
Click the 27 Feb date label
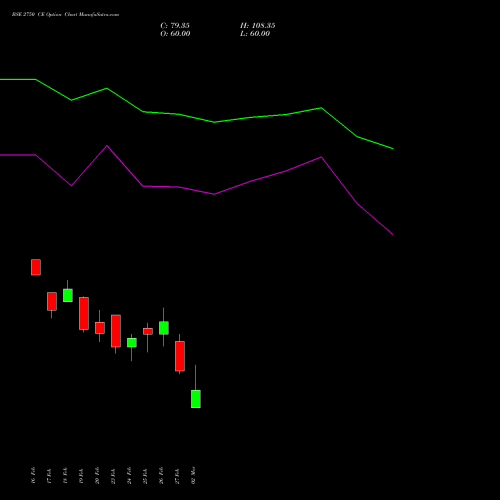point(177,475)
